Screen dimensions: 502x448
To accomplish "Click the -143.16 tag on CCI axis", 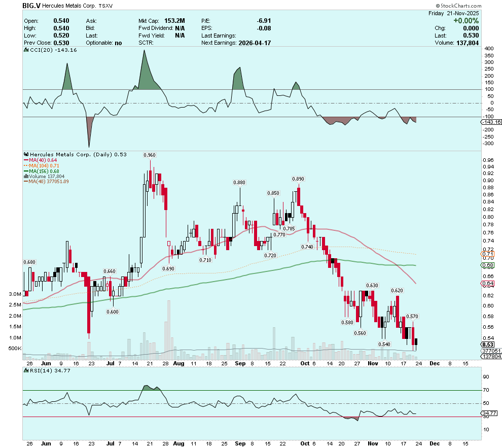I will point(492,122).
